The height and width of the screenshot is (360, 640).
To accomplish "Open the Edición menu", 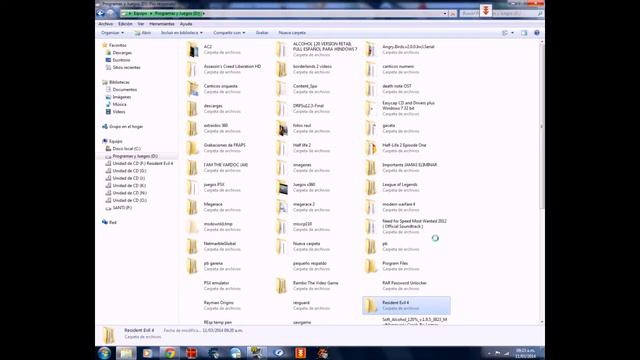I will pyautogui.click(x=125, y=24).
